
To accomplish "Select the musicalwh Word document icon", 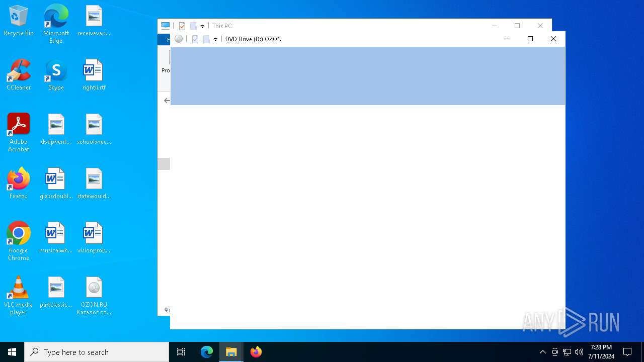I will click(56, 238).
